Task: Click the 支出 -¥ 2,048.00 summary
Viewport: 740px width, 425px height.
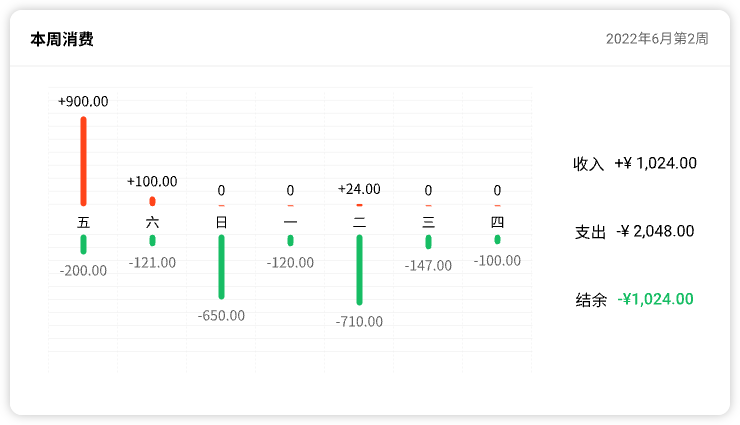Action: [635, 231]
